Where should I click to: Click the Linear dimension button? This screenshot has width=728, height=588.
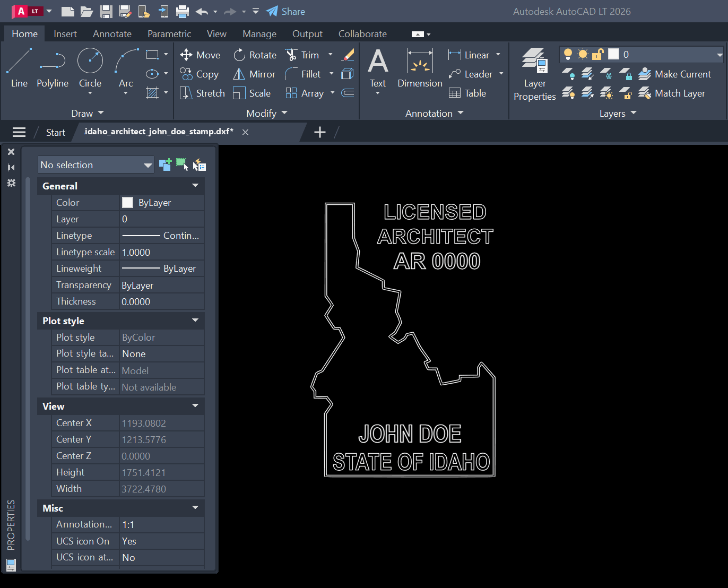pos(469,55)
